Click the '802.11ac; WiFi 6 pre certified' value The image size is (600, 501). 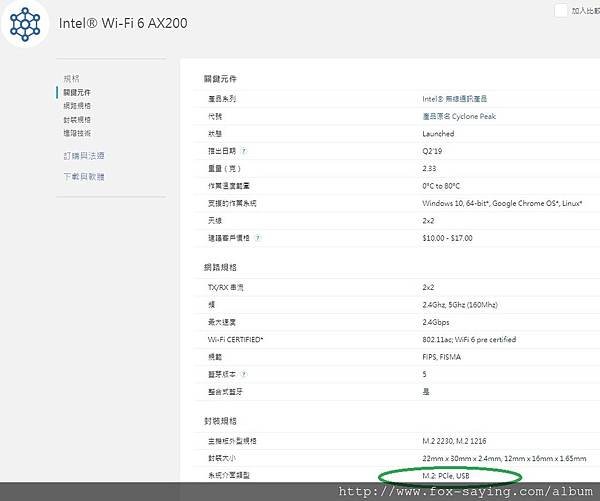[469, 339]
